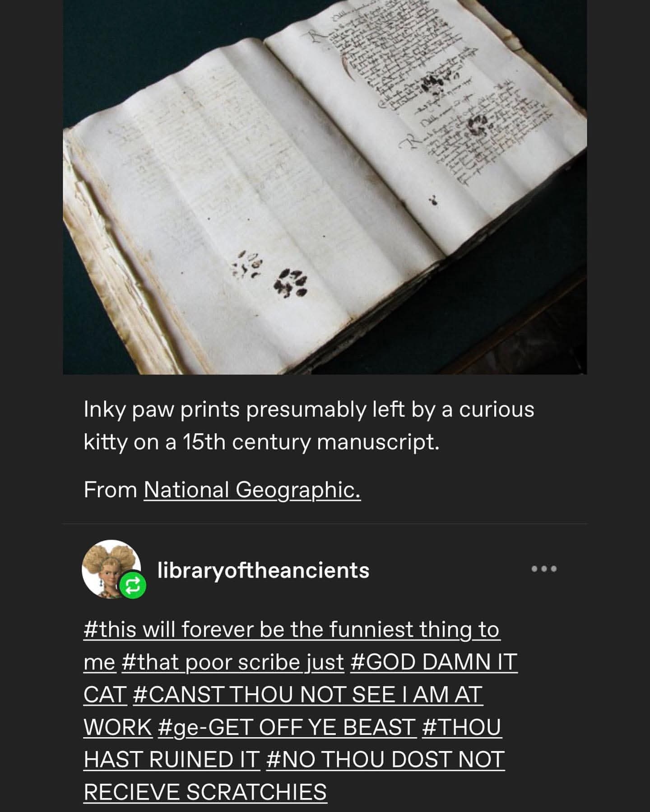Visit the libraryoftheancients blog username
This screenshot has width=650, height=812.
[x=263, y=570]
